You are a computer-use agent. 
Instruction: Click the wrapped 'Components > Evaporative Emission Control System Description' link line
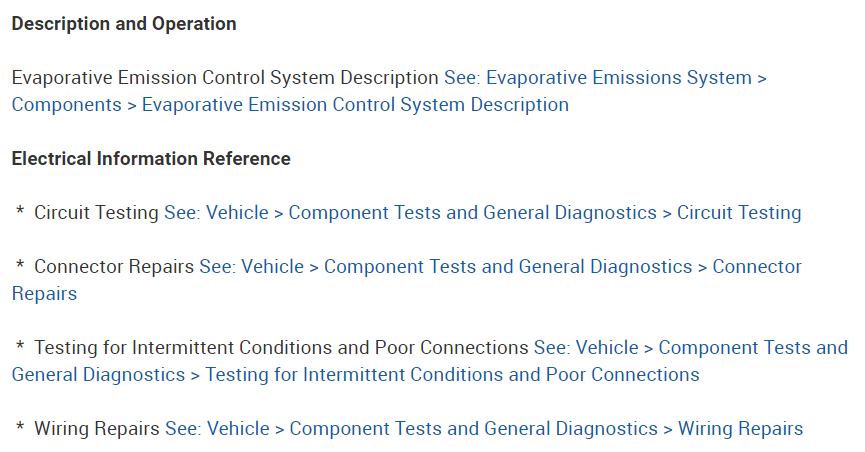click(290, 105)
